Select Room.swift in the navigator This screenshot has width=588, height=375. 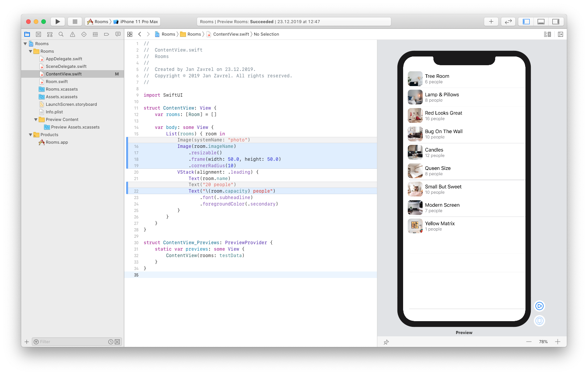click(x=56, y=81)
